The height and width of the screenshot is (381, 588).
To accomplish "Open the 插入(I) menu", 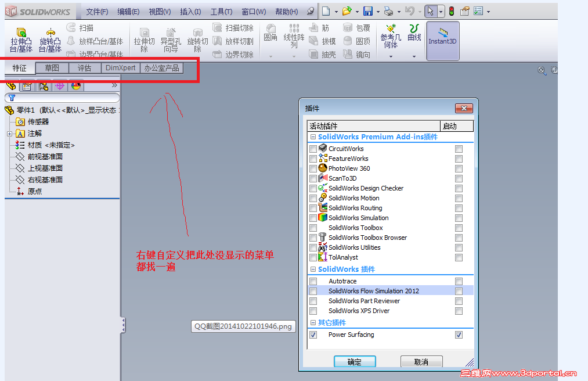I will (x=190, y=12).
